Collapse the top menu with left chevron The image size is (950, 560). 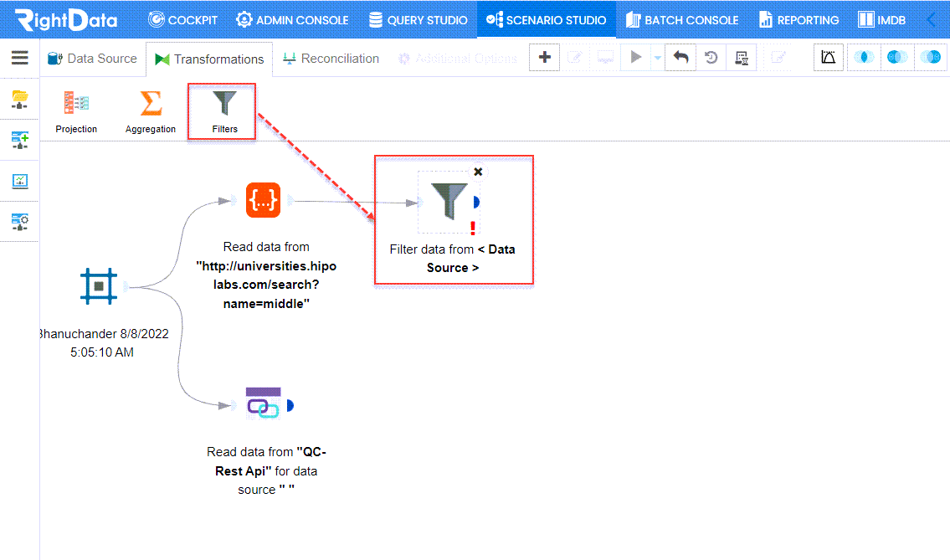[x=932, y=20]
